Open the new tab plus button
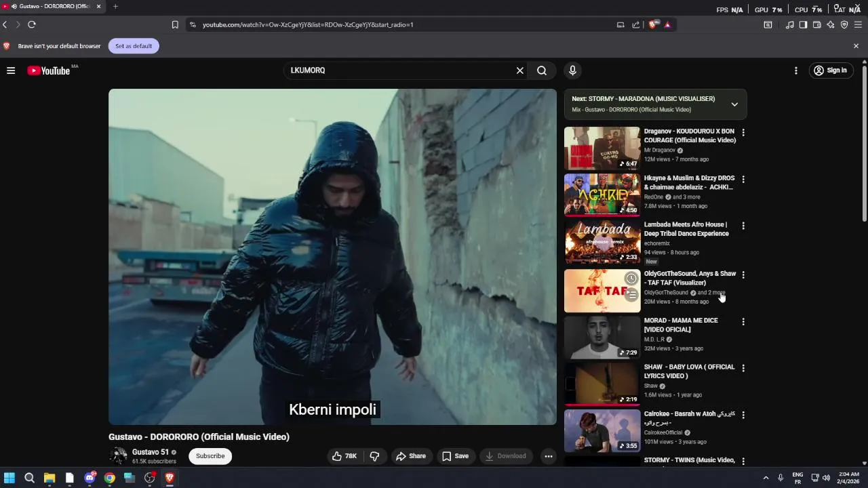Viewport: 868px width, 488px height. (x=115, y=6)
